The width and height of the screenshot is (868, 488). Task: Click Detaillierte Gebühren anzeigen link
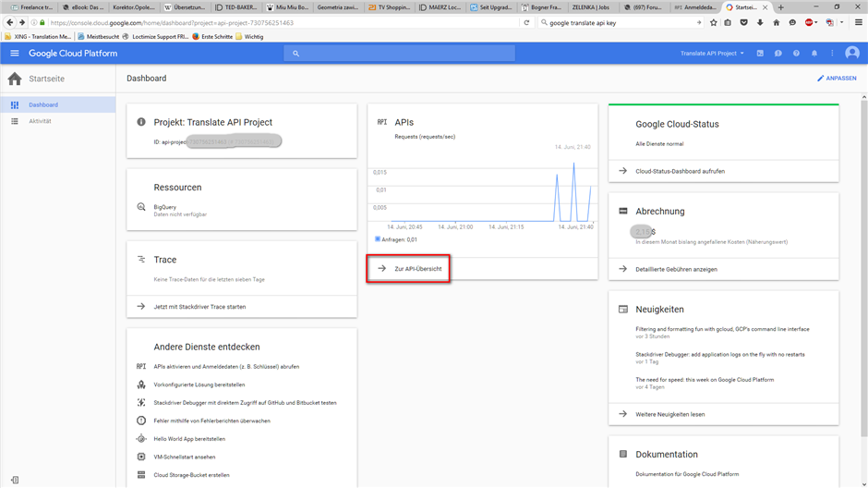click(676, 269)
